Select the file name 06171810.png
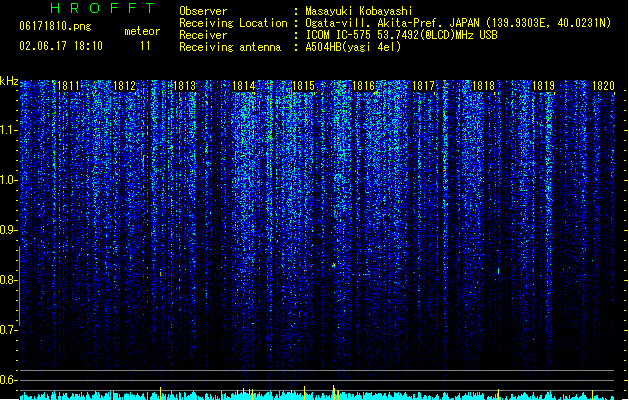Viewport: 629px width, 400px height. [55, 26]
